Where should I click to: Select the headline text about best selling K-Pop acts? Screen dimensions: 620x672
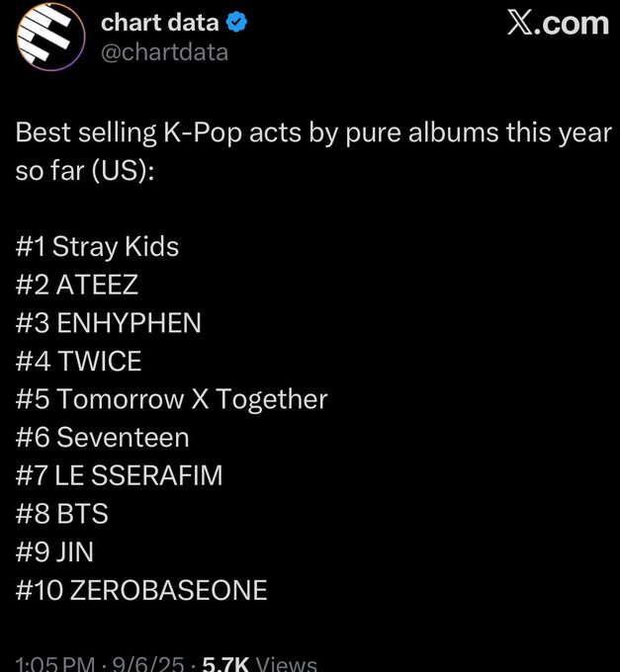click(x=313, y=151)
